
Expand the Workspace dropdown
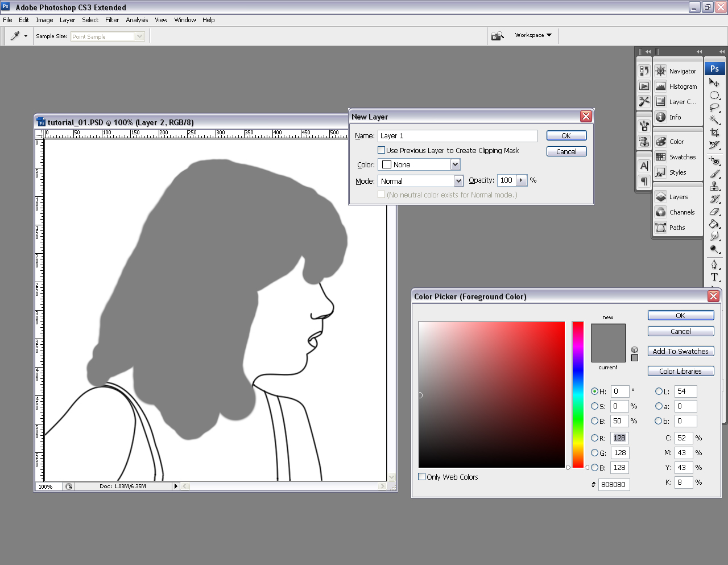pyautogui.click(x=533, y=35)
